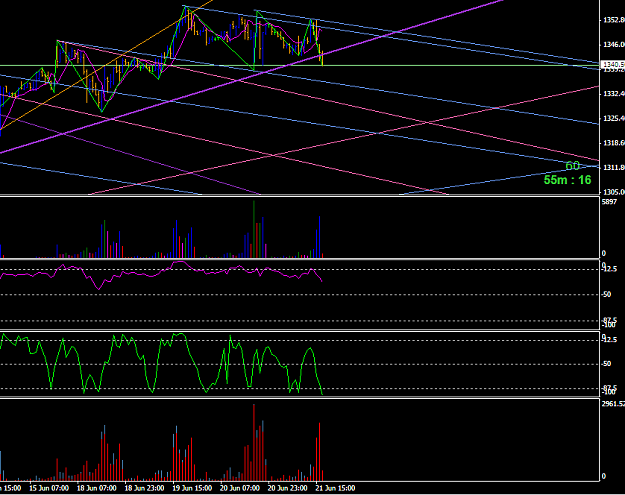Image resolution: width=625 pixels, height=495 pixels.
Task: Click the 1325.4 price axis label
Action: tap(614, 118)
